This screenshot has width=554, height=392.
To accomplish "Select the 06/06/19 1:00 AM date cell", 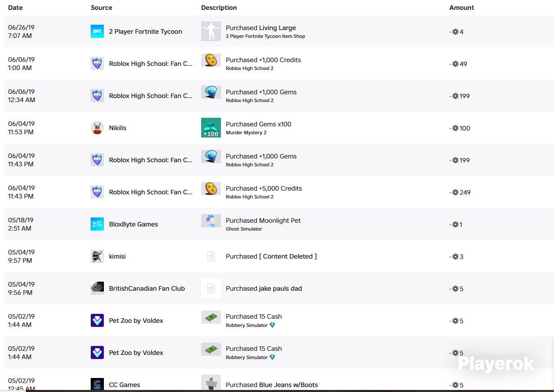I will (21, 63).
